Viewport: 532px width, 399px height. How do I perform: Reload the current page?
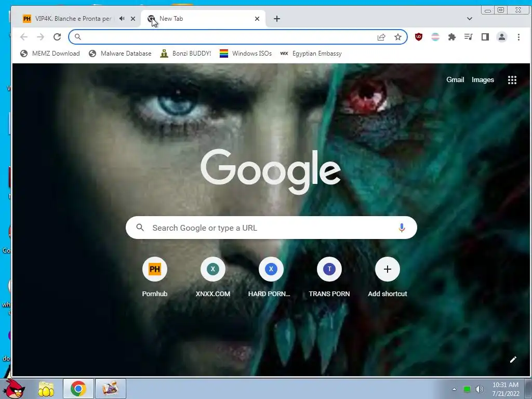coord(57,37)
